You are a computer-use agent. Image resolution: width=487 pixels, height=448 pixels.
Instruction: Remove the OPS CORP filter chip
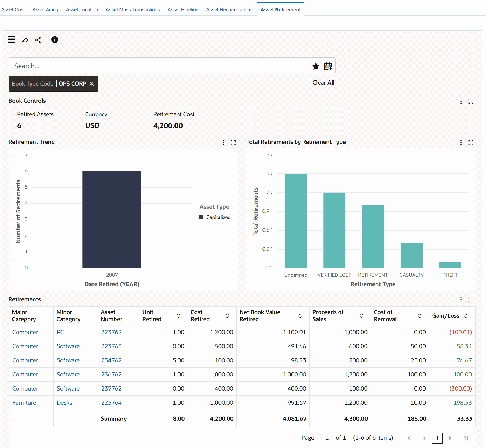tap(92, 84)
